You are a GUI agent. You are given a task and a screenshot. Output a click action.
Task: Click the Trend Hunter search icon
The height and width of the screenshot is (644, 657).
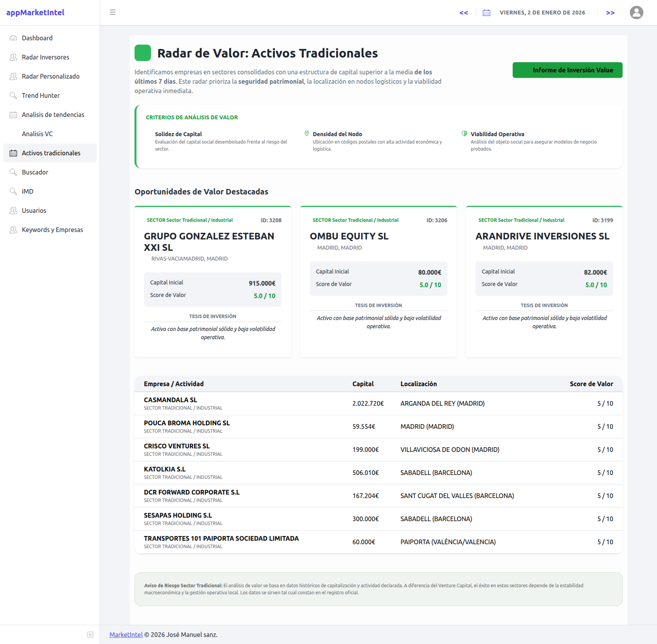[x=13, y=95]
